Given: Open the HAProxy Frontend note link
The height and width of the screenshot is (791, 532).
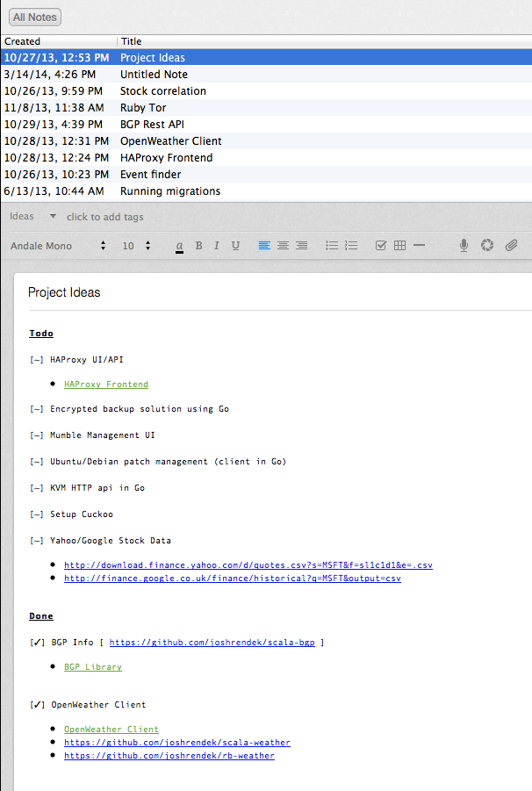Looking at the screenshot, I should coord(106,385).
